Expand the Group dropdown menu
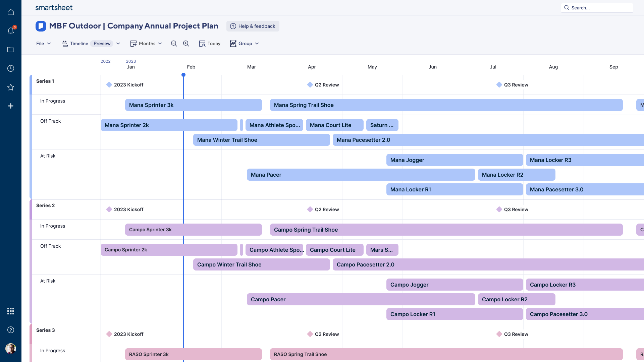This screenshot has height=362, width=644. coord(244,44)
